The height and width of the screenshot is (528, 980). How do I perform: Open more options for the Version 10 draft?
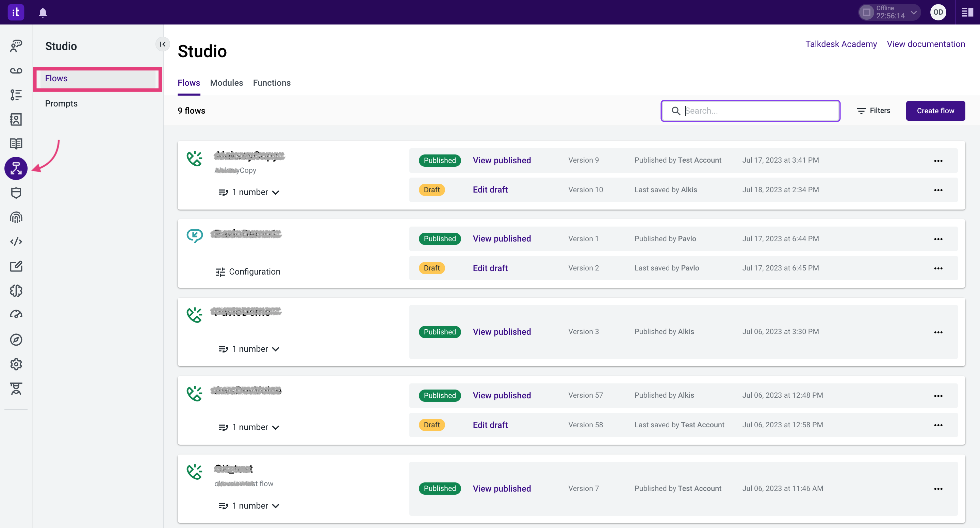coord(938,190)
